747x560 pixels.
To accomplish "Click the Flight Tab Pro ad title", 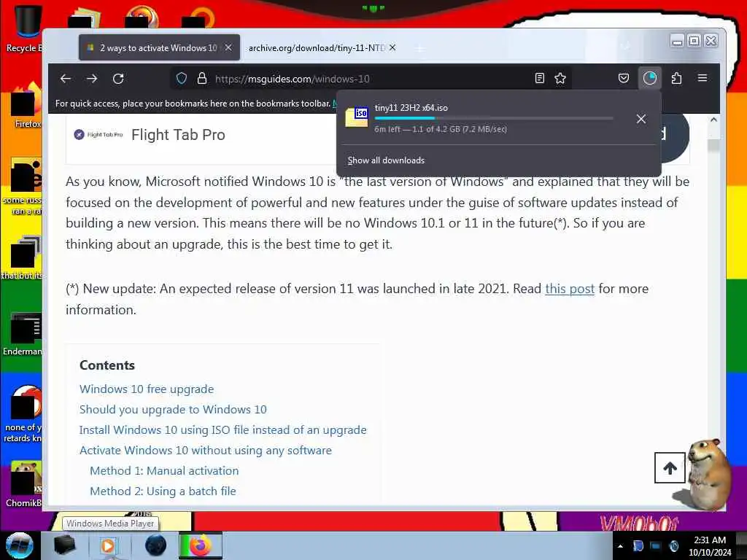I will click(x=178, y=135).
